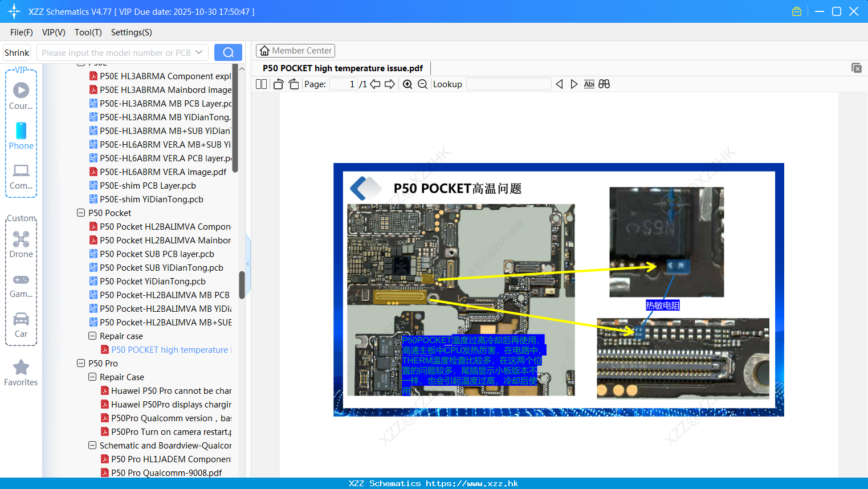
Task: Select P50 POCKET high temperature tree entry
Action: pos(166,349)
